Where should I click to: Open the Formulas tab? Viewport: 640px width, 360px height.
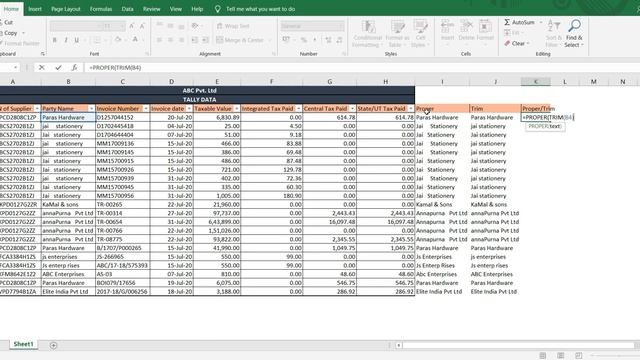click(101, 9)
